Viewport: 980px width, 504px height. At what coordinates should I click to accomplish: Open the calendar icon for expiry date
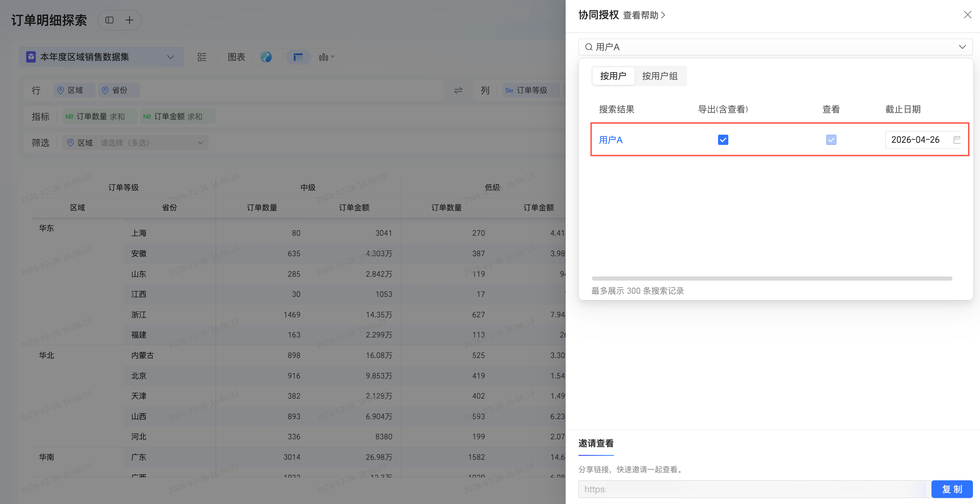[956, 140]
